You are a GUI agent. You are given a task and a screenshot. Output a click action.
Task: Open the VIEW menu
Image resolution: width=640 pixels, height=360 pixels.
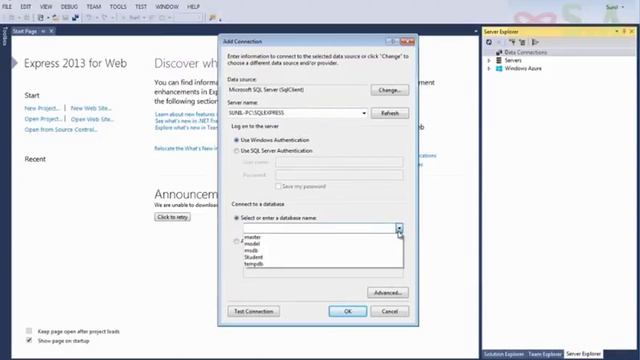click(x=46, y=7)
